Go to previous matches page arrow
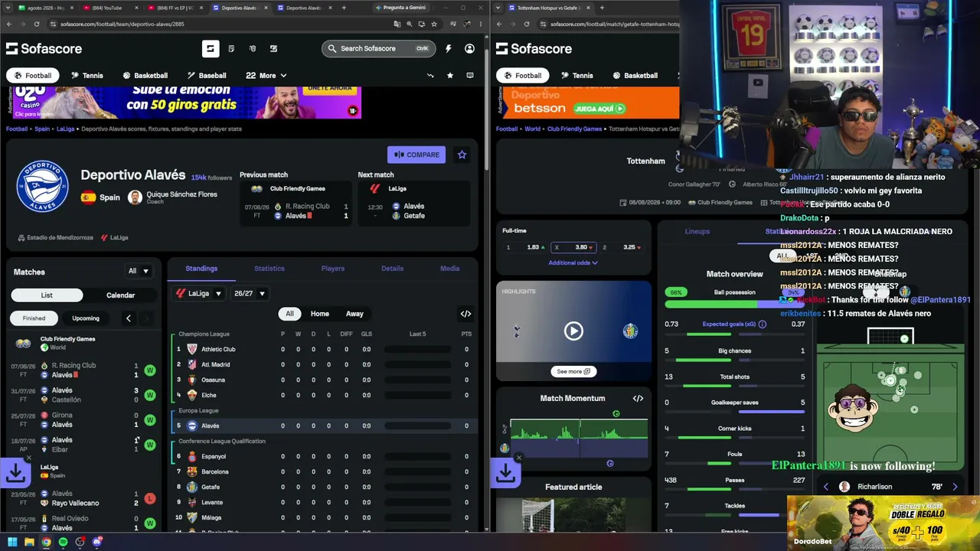This screenshot has height=551, width=980. pyautogui.click(x=128, y=318)
